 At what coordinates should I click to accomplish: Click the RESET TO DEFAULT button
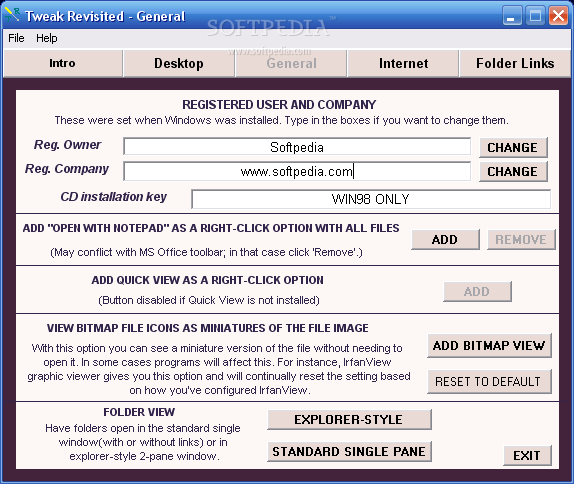(489, 381)
